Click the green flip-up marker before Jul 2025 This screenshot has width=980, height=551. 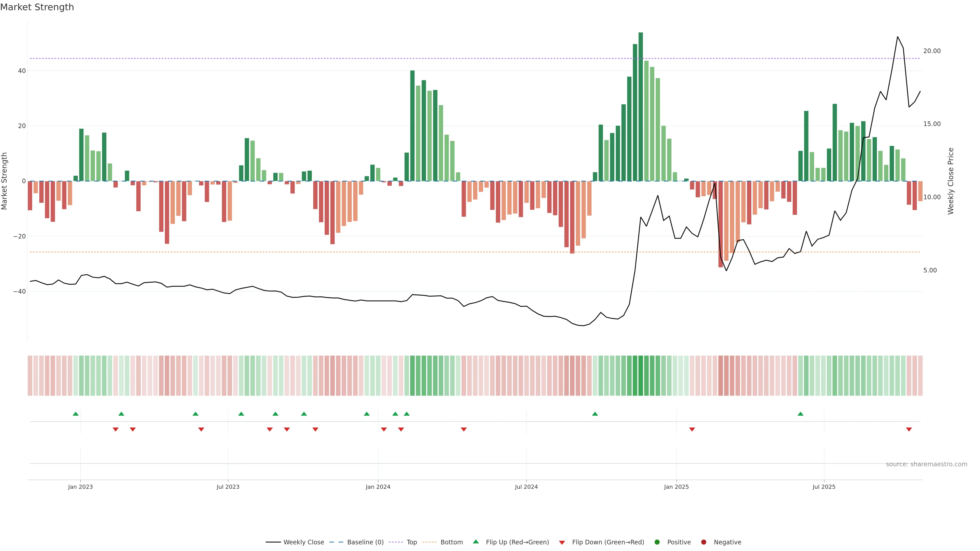coord(800,414)
